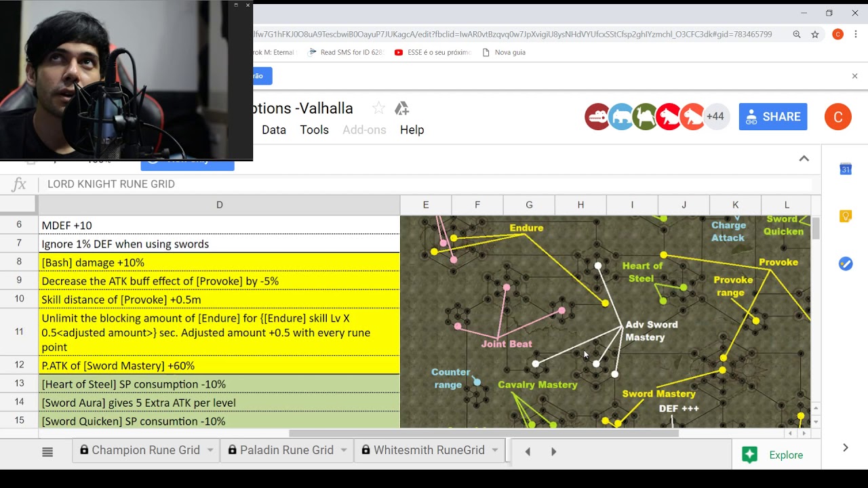Select the MDEF +10 cell
Image resolution: width=868 pixels, height=488 pixels.
(x=219, y=225)
